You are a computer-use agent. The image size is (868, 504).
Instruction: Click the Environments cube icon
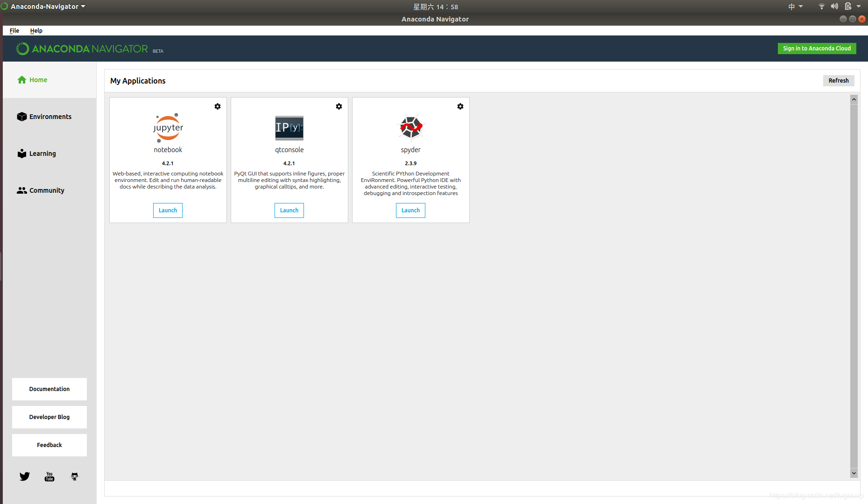pos(22,117)
